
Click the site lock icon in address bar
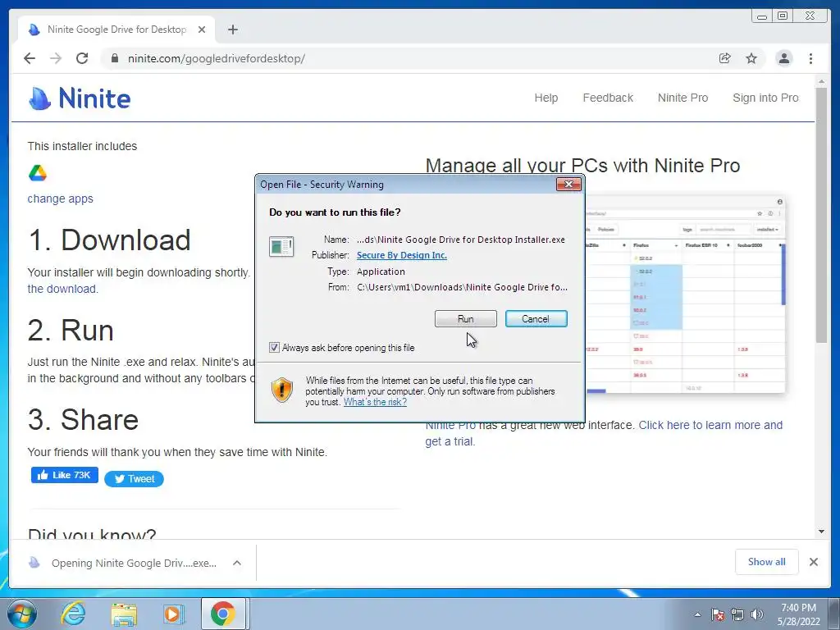coord(114,58)
